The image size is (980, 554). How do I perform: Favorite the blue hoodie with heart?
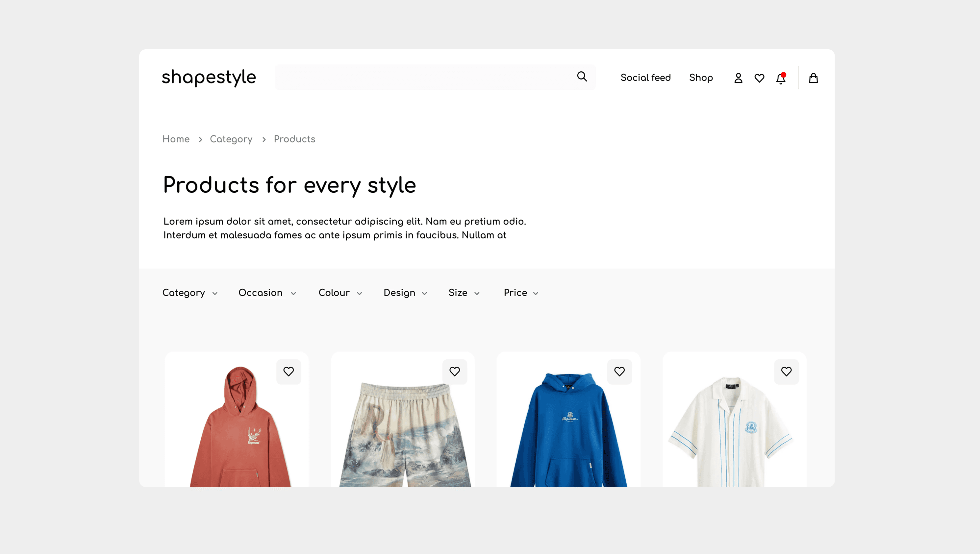pyautogui.click(x=619, y=372)
